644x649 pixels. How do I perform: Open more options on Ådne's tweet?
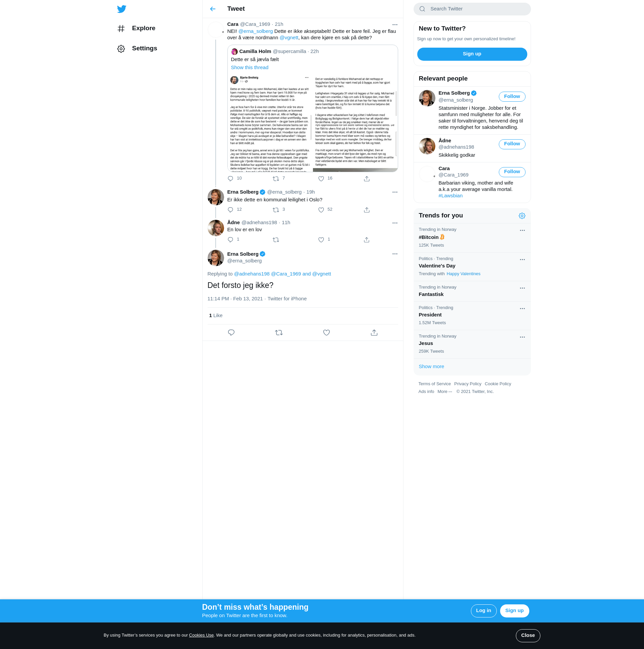point(394,223)
